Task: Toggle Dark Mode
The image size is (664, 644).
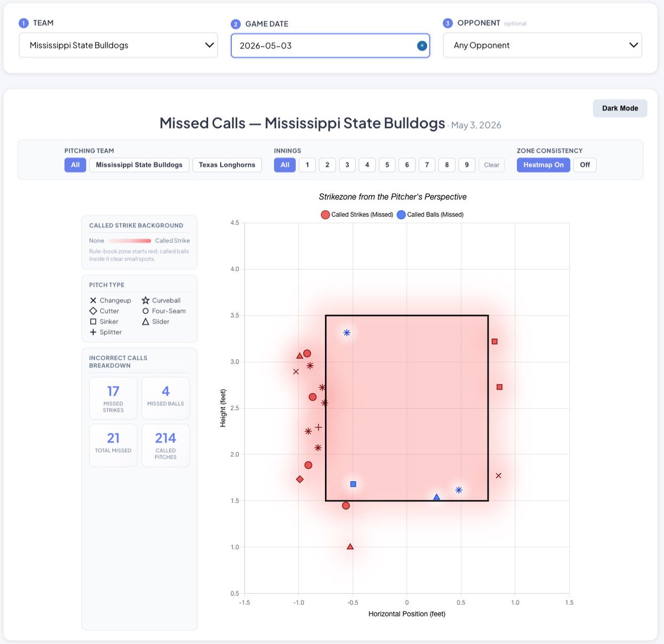Action: point(620,108)
